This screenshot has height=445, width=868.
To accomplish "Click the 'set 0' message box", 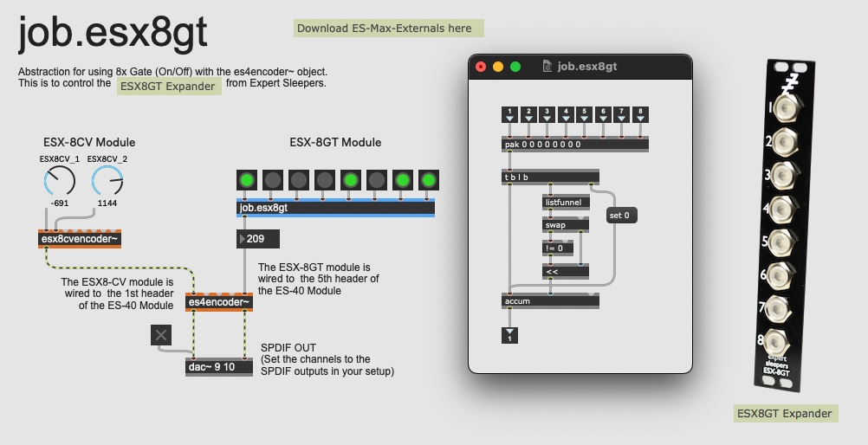I will [622, 215].
